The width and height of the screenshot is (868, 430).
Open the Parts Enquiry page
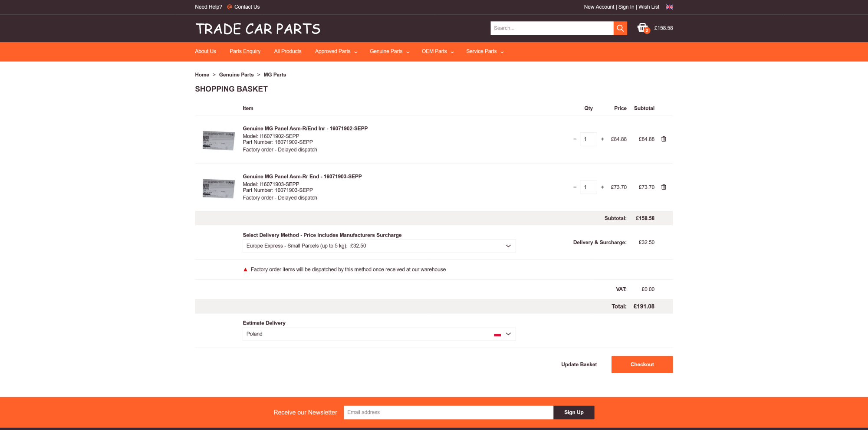click(245, 52)
